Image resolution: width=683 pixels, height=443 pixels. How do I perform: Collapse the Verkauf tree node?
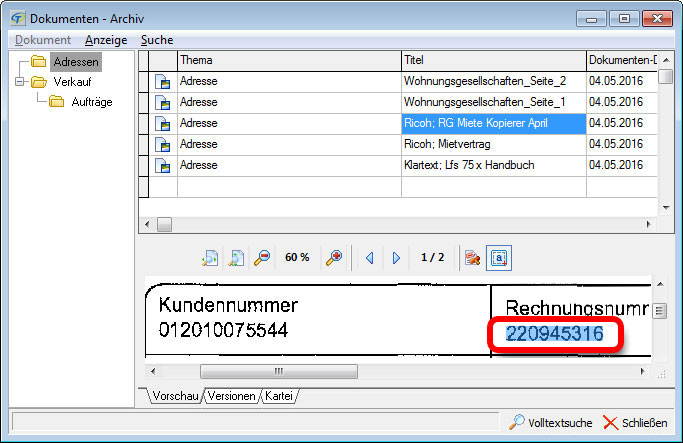click(18, 82)
